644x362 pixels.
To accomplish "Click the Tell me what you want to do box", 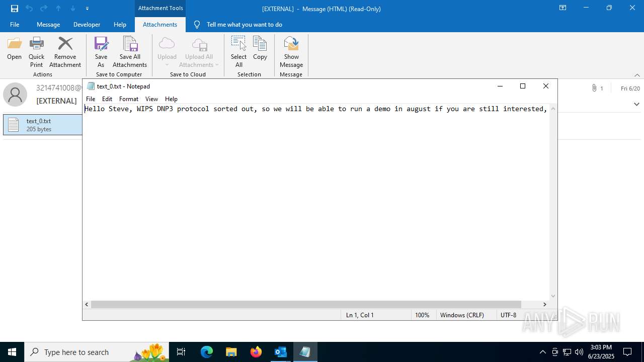I will tap(244, 25).
